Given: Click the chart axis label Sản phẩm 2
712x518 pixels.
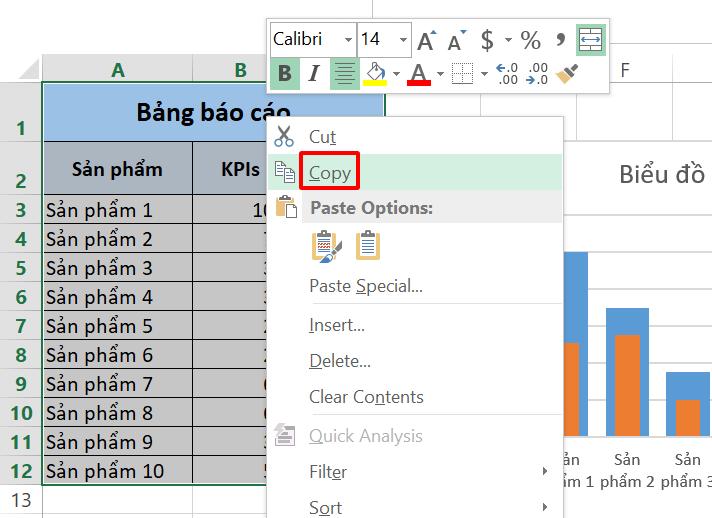Looking at the screenshot, I should coord(627,471).
